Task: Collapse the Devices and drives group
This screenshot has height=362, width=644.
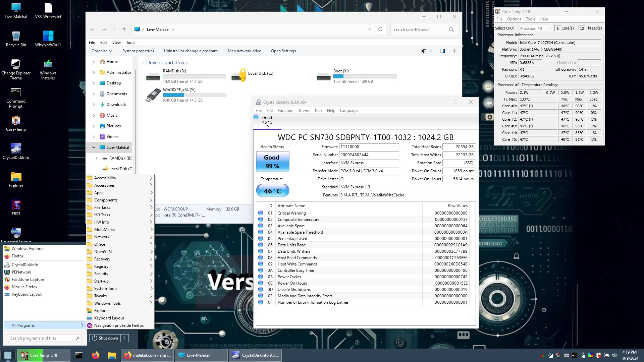Action: [143, 63]
